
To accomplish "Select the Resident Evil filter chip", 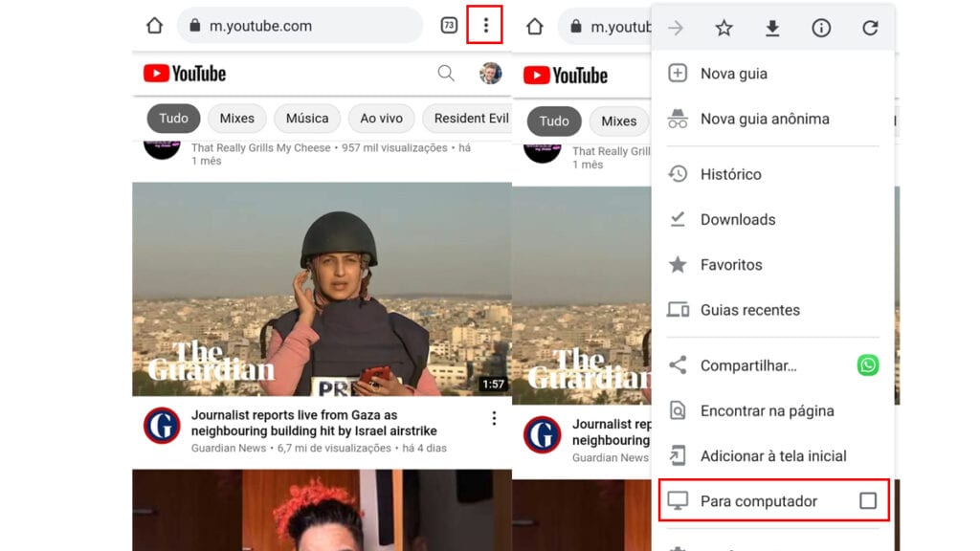I will coord(467,119).
